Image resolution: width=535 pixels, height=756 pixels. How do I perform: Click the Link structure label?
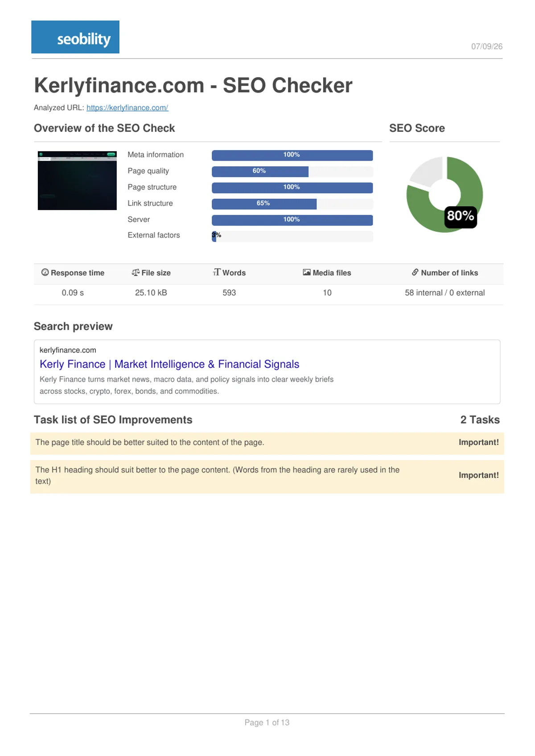tap(150, 203)
